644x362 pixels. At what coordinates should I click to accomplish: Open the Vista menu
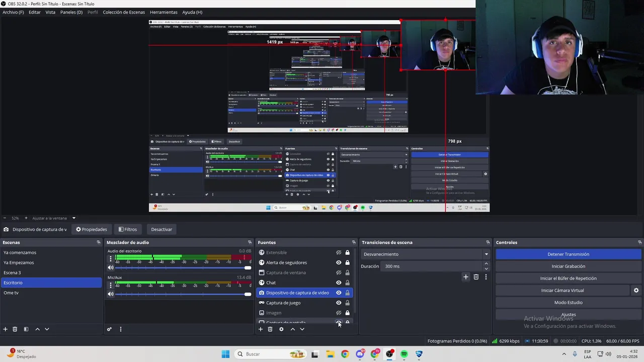(50, 12)
